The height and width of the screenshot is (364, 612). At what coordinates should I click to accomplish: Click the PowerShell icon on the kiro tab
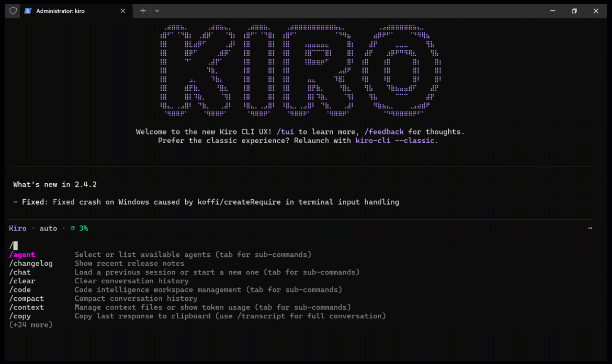[x=28, y=11]
